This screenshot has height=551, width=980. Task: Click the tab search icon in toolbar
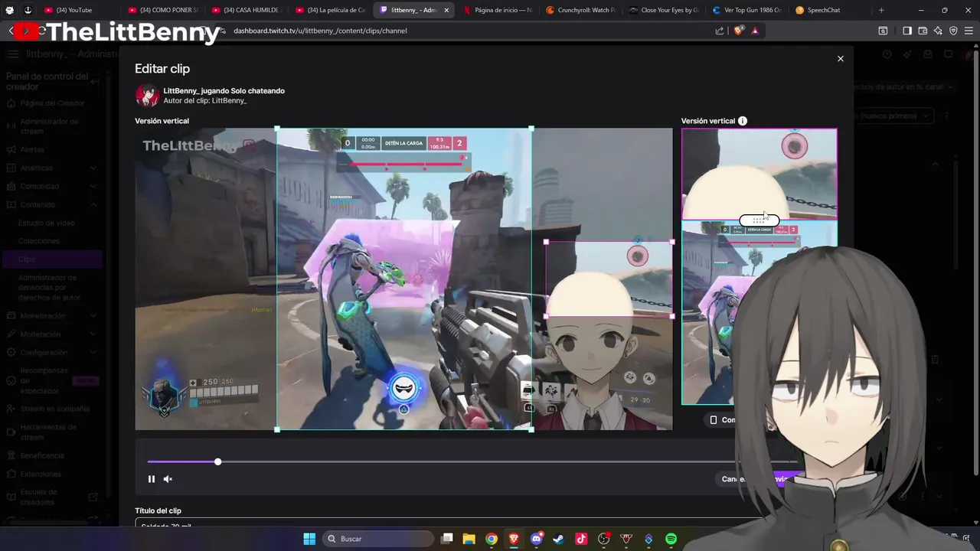[883, 31]
